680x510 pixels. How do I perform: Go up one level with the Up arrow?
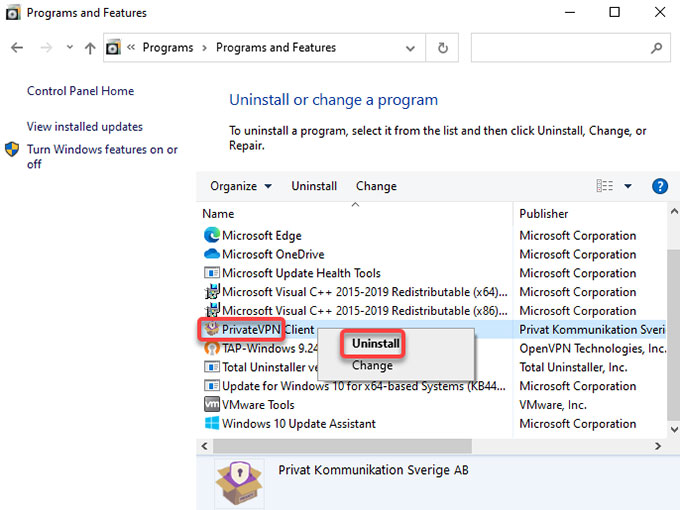(90, 48)
